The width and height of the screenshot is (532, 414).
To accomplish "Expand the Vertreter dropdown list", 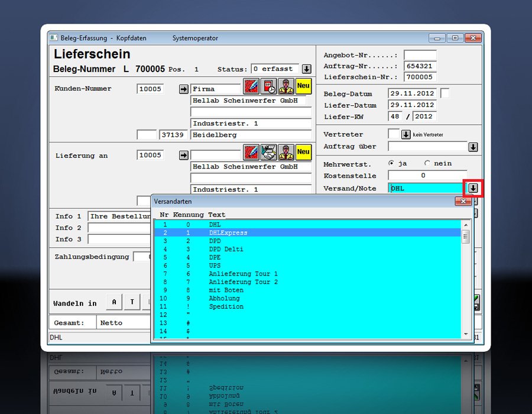I will pos(406,135).
